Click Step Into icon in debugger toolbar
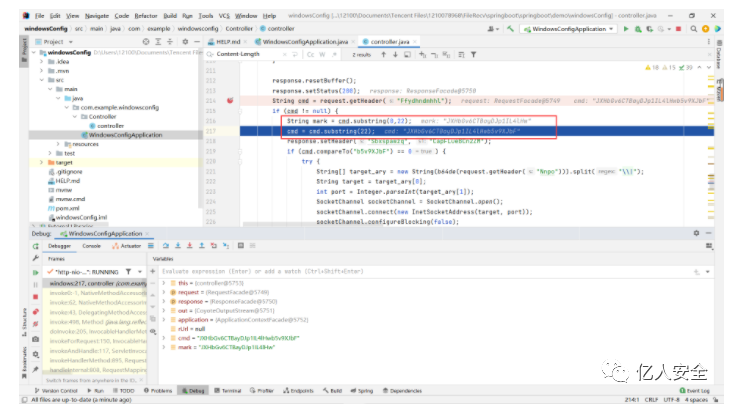731x404 pixels. pyautogui.click(x=178, y=246)
